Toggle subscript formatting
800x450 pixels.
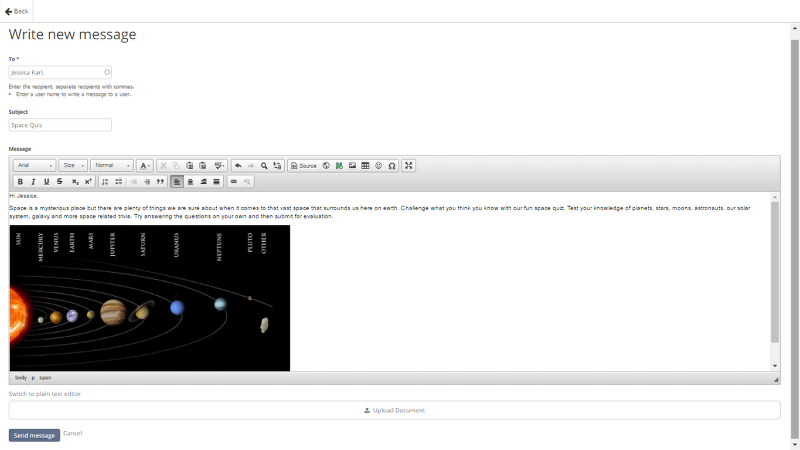point(75,182)
